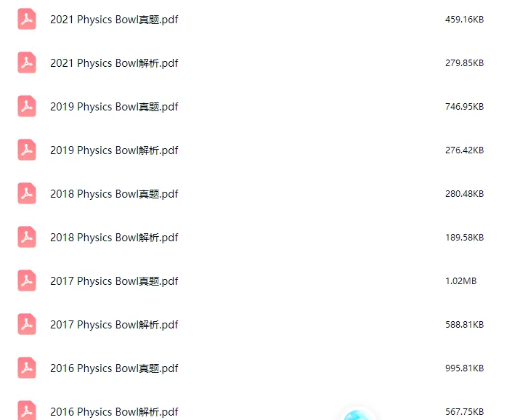
Task: Click PDF icon for 2018 Physics Bowl真题.pdf
Action: click(27, 193)
